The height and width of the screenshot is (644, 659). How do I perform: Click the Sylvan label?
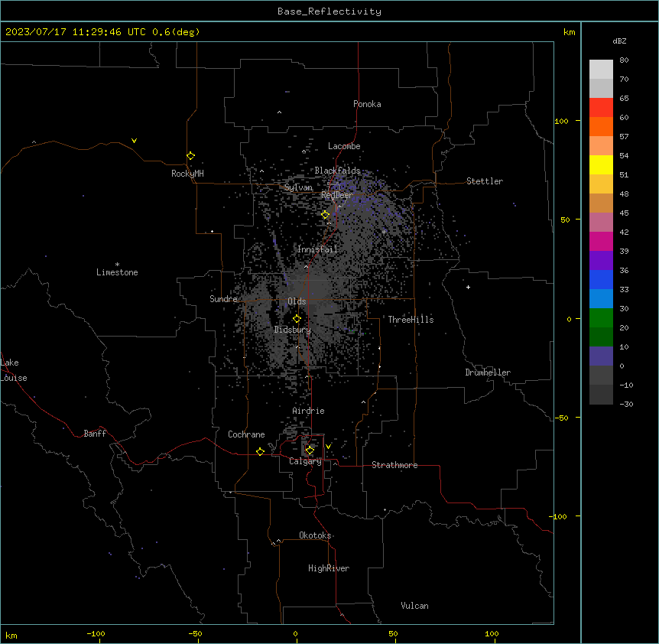[x=298, y=187]
